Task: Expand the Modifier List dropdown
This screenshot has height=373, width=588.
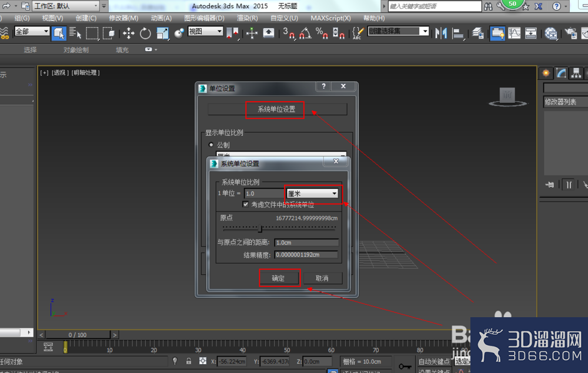Action: pyautogui.click(x=566, y=102)
